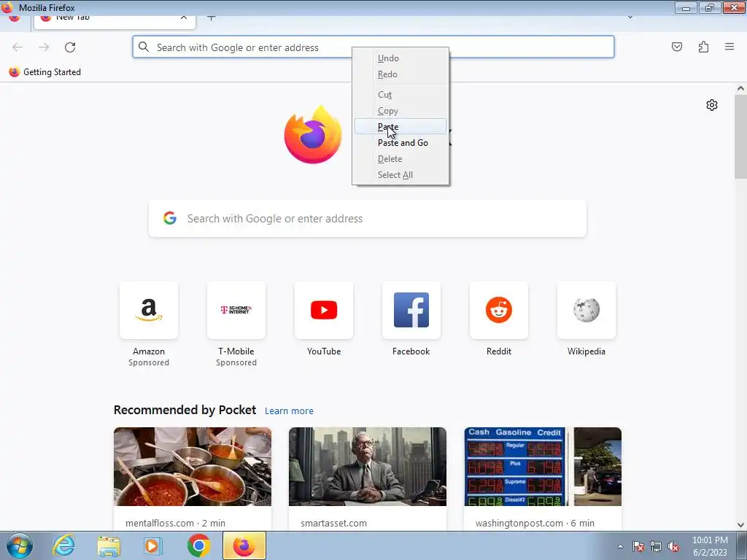Launch Windows Media Player from taskbar
Screen dimensions: 747x560
(x=153, y=545)
